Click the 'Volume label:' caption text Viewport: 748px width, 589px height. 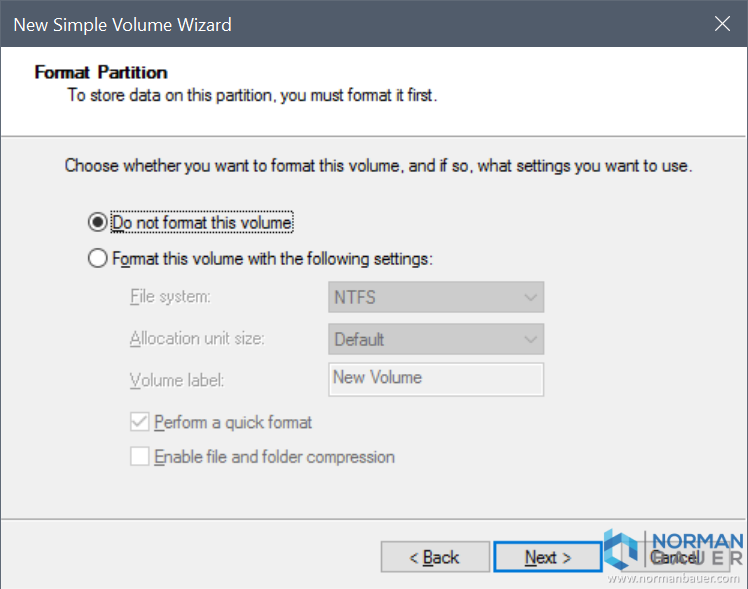click(176, 380)
